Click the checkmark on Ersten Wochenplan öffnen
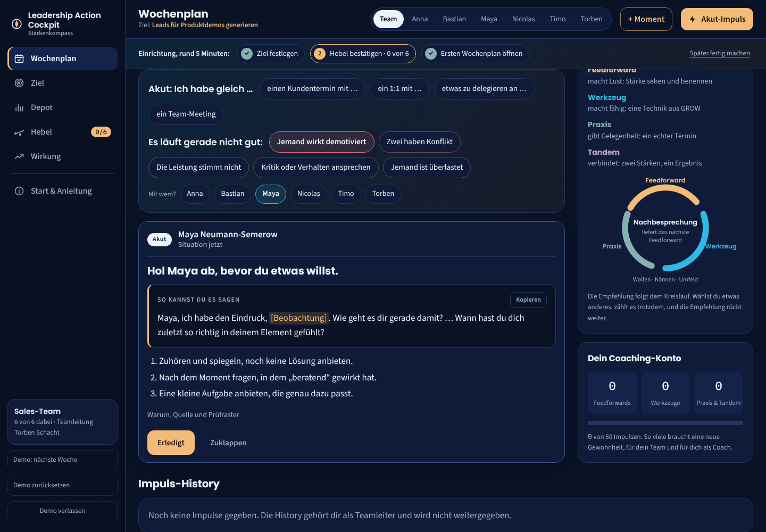The width and height of the screenshot is (766, 532). [x=431, y=54]
